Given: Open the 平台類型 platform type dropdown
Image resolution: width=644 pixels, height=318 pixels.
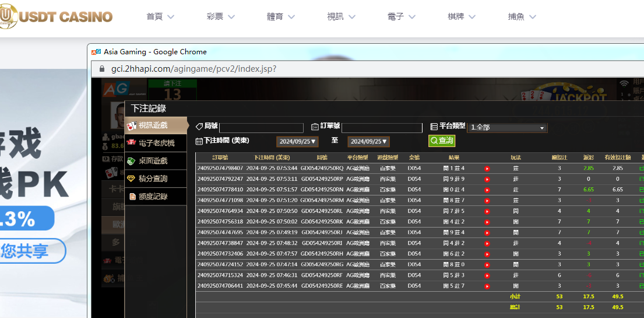Looking at the screenshot, I should point(507,128).
